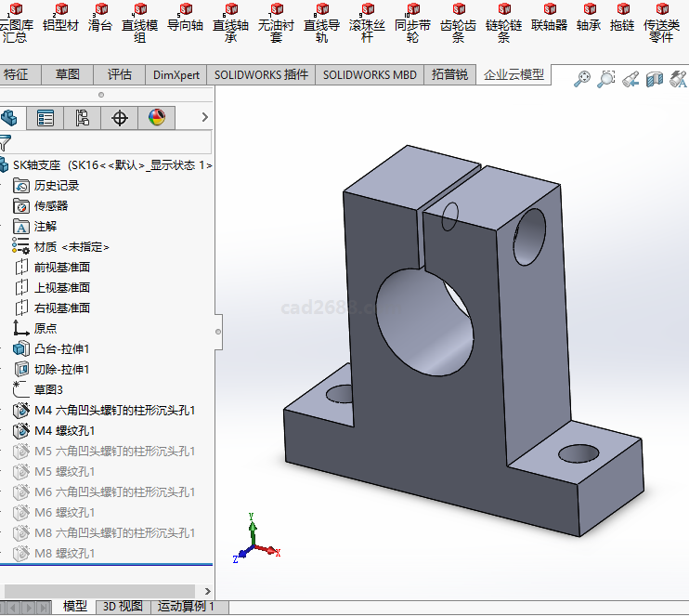689x616 pixels.
Task: Collapse the left panel using side handle
Action: click(218, 331)
